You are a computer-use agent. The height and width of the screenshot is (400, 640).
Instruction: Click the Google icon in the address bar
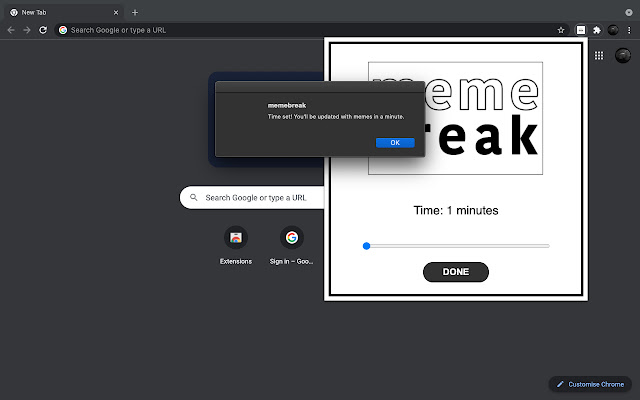click(x=63, y=30)
